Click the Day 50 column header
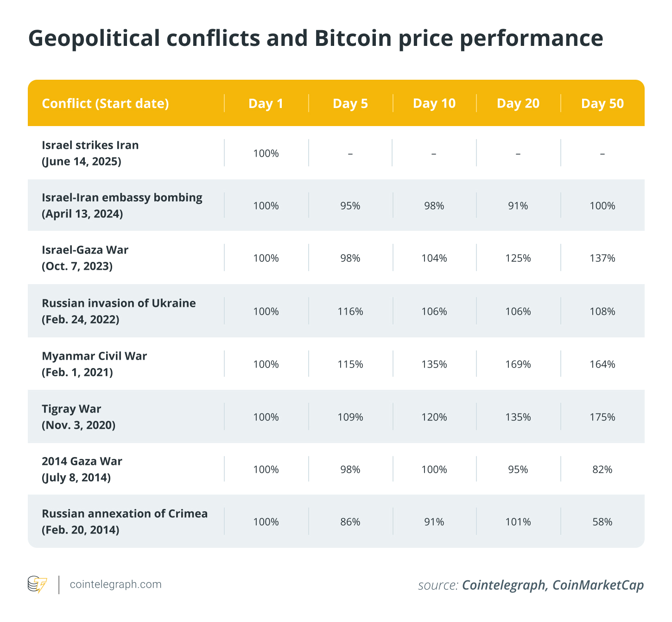This screenshot has width=672, height=622. click(602, 103)
